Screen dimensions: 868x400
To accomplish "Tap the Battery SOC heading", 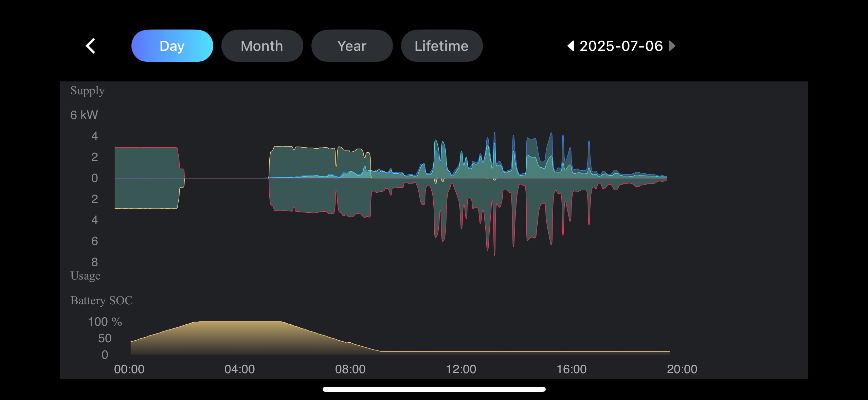I will [x=101, y=300].
